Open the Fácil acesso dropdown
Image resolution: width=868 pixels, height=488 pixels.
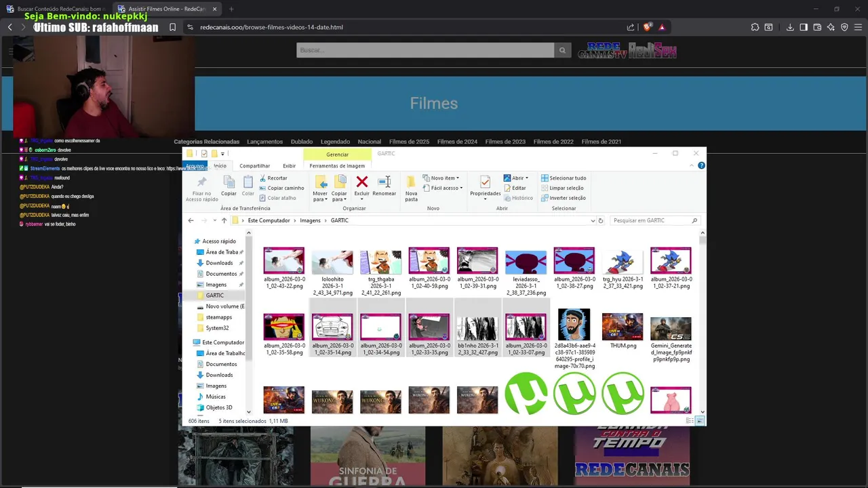(442, 188)
